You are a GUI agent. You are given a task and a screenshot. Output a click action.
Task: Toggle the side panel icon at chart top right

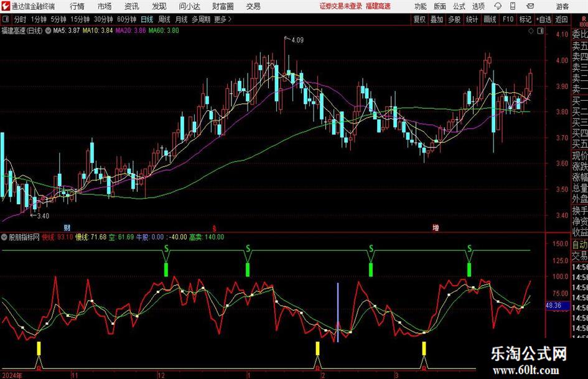coord(540,31)
